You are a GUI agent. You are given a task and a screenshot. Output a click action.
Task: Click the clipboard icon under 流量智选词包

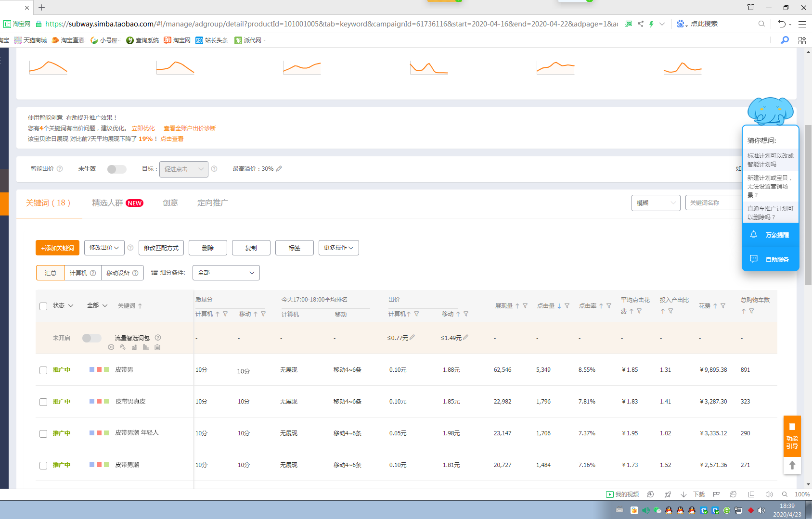tap(157, 347)
